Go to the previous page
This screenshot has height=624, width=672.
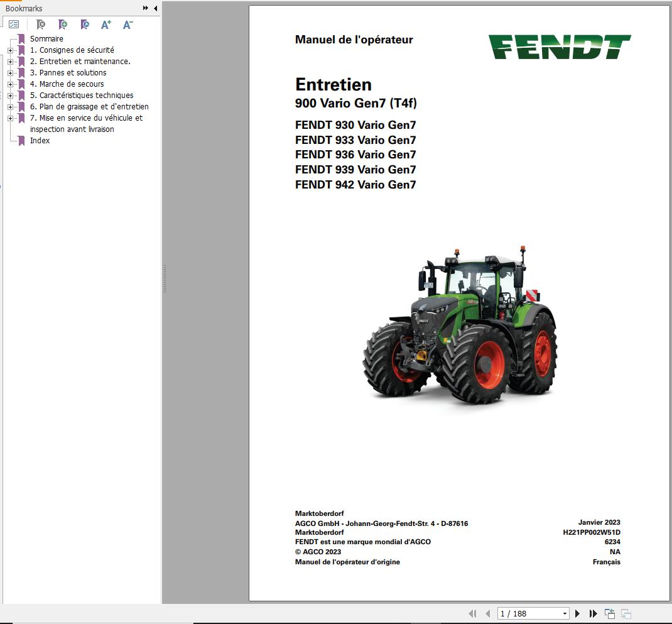point(487,614)
